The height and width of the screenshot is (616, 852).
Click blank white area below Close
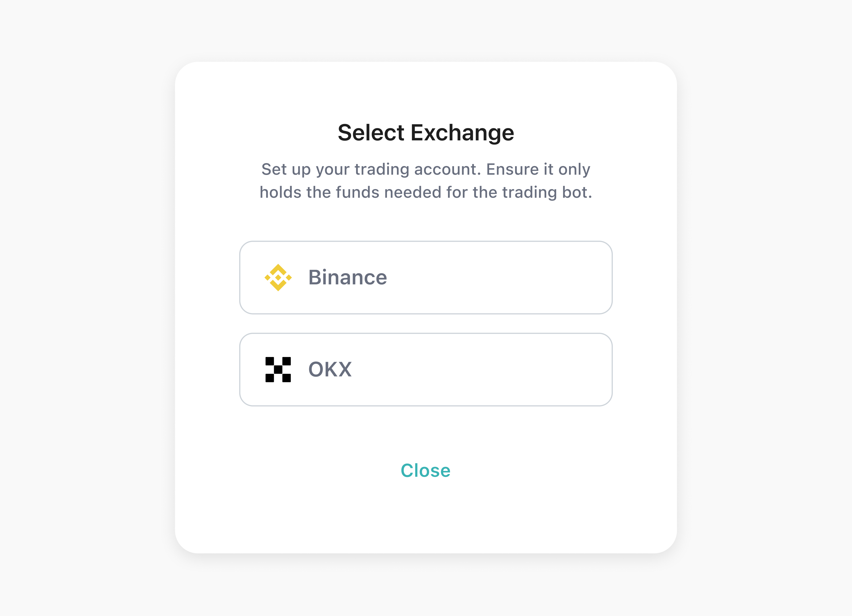(x=426, y=518)
